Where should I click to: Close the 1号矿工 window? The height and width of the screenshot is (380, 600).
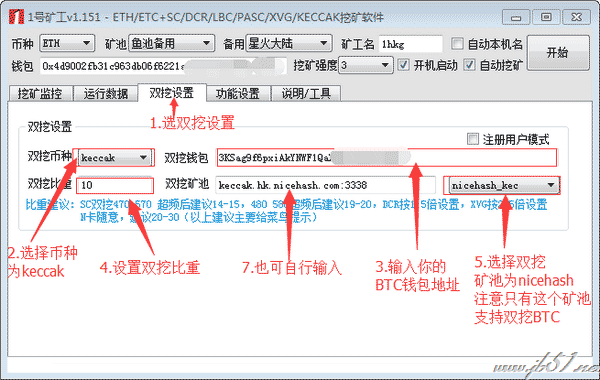coord(577,17)
